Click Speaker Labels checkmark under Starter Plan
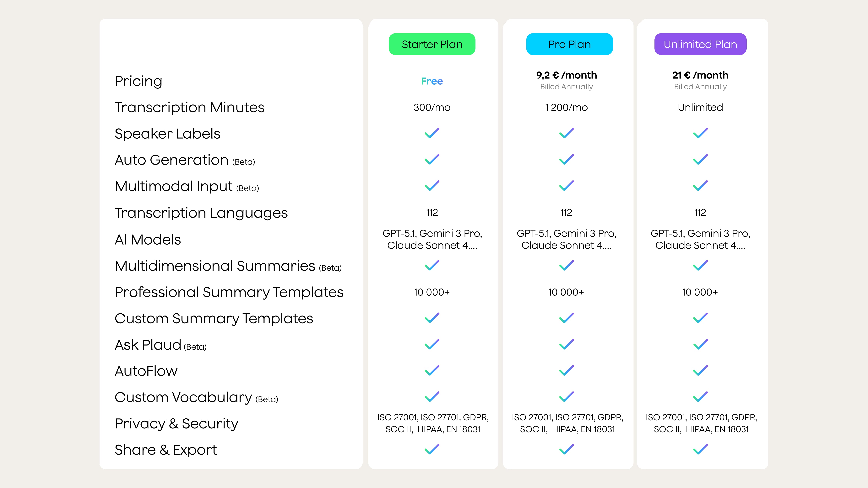This screenshot has height=488, width=868. (x=432, y=133)
